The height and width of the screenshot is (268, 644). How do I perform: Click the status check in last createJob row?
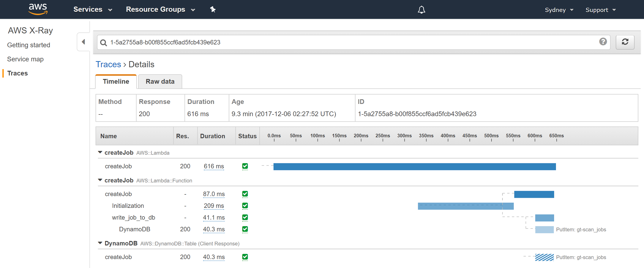coord(245,257)
